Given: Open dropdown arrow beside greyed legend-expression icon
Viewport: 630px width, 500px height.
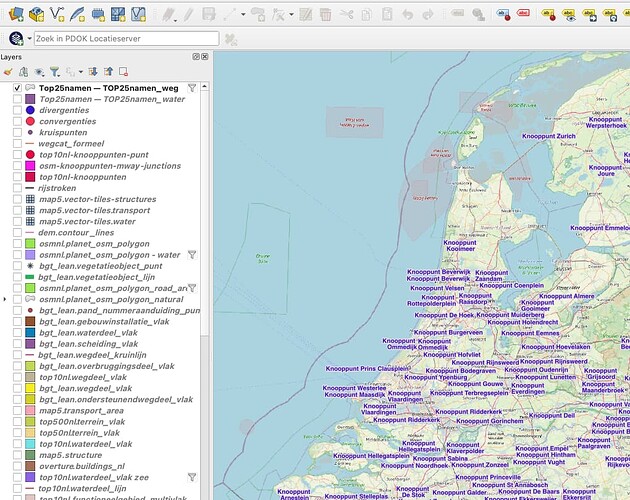Looking at the screenshot, I should tap(80, 72).
